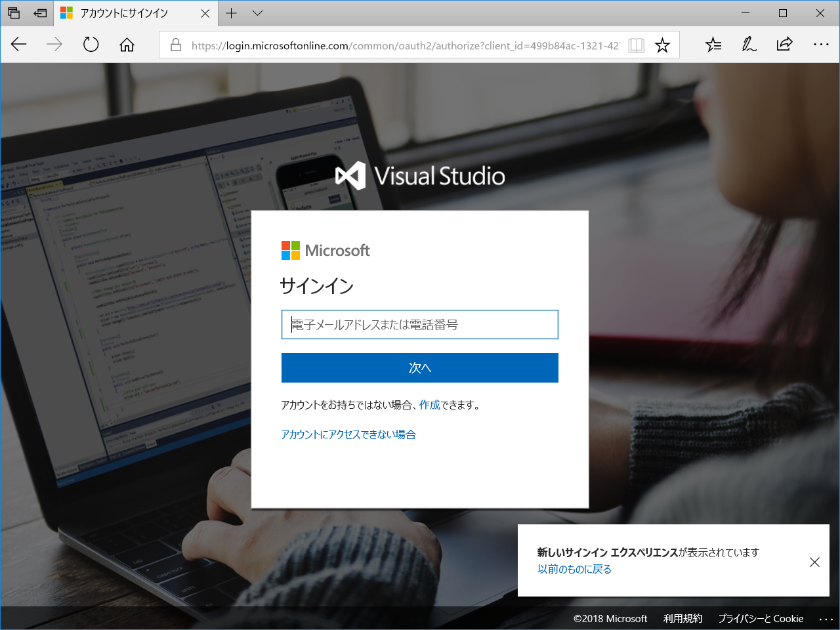Add web notes with pen icon
The width and height of the screenshot is (840, 630).
tap(749, 45)
